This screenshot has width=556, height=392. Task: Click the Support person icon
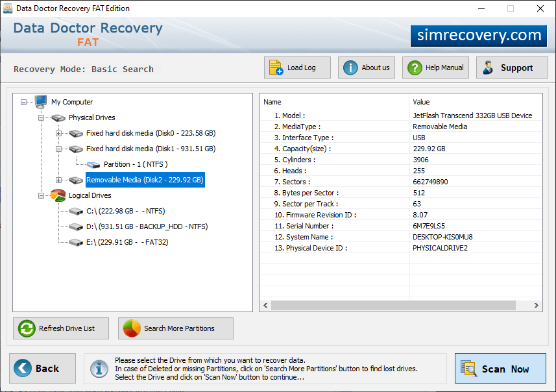pyautogui.click(x=489, y=67)
